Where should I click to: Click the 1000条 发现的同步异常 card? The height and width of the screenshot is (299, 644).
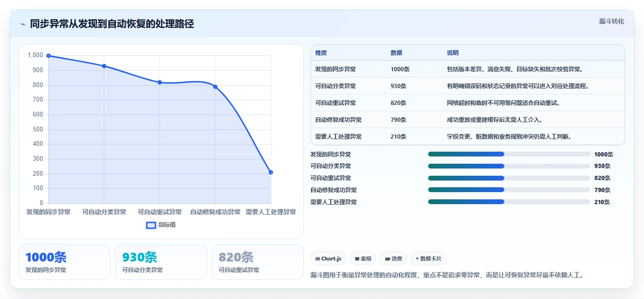pyautogui.click(x=65, y=262)
